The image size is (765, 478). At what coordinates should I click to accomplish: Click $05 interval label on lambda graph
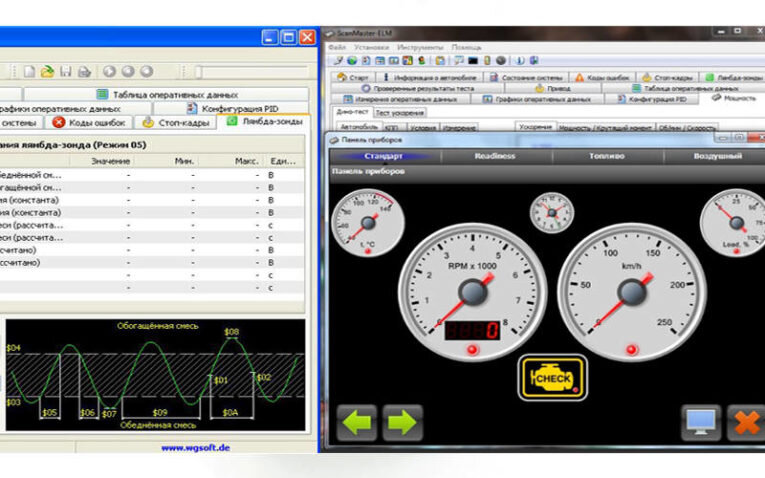(x=49, y=413)
